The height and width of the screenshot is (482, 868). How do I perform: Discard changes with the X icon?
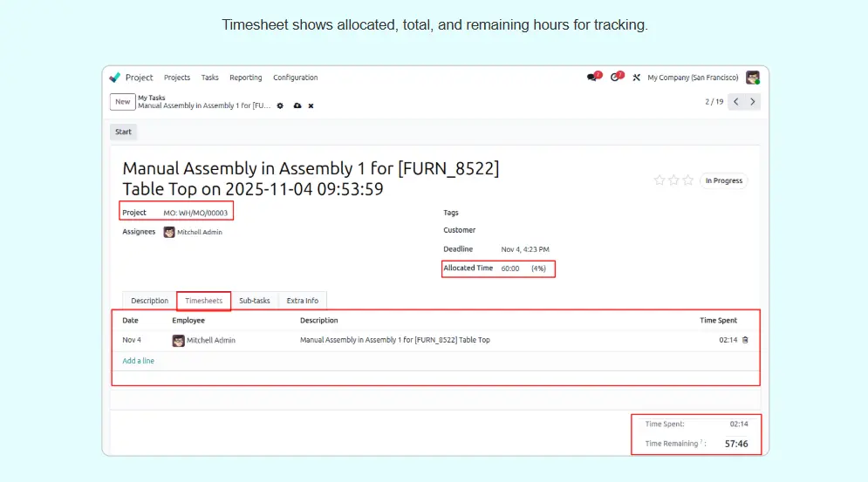pyautogui.click(x=311, y=105)
